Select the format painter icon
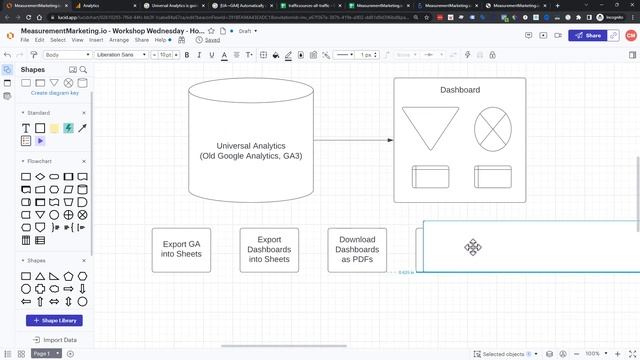 coord(34,55)
